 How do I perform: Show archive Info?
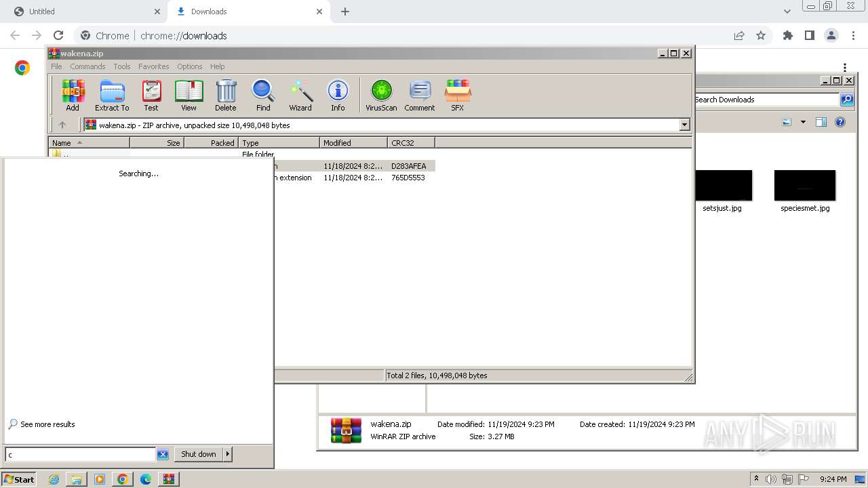338,96
